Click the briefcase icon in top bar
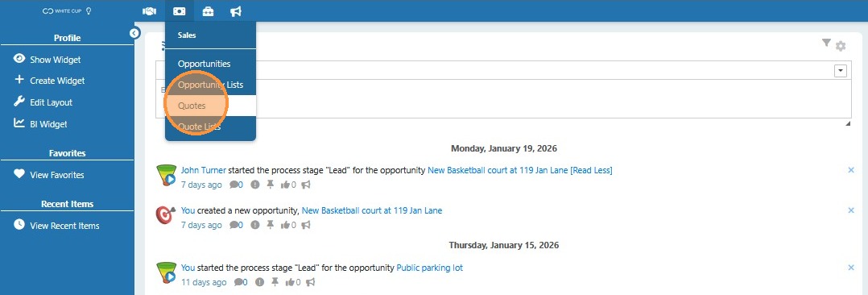 pos(208,11)
